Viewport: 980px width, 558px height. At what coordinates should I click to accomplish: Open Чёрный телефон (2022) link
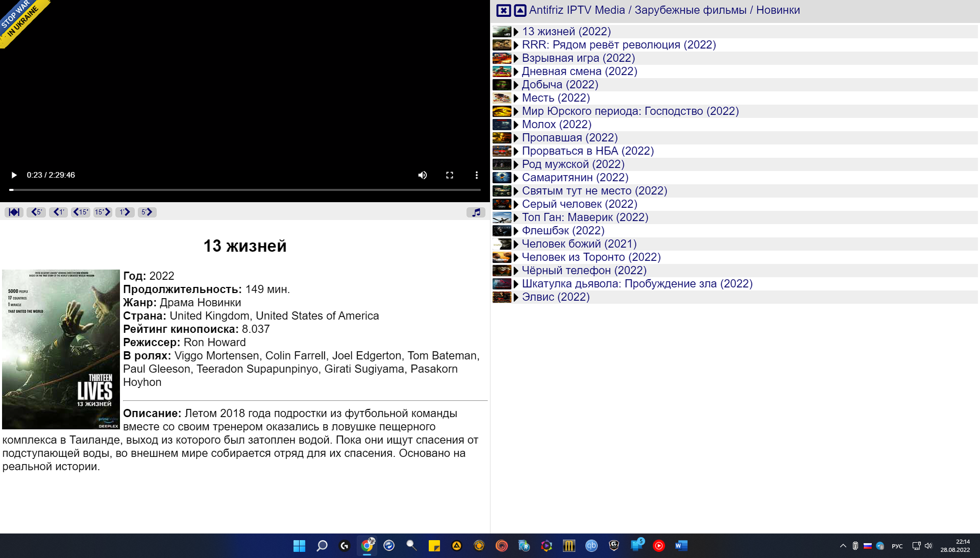point(584,271)
